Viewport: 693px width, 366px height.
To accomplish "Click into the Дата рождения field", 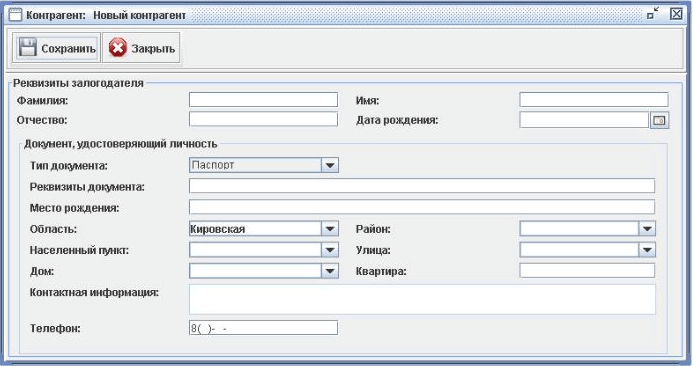I will (x=584, y=120).
